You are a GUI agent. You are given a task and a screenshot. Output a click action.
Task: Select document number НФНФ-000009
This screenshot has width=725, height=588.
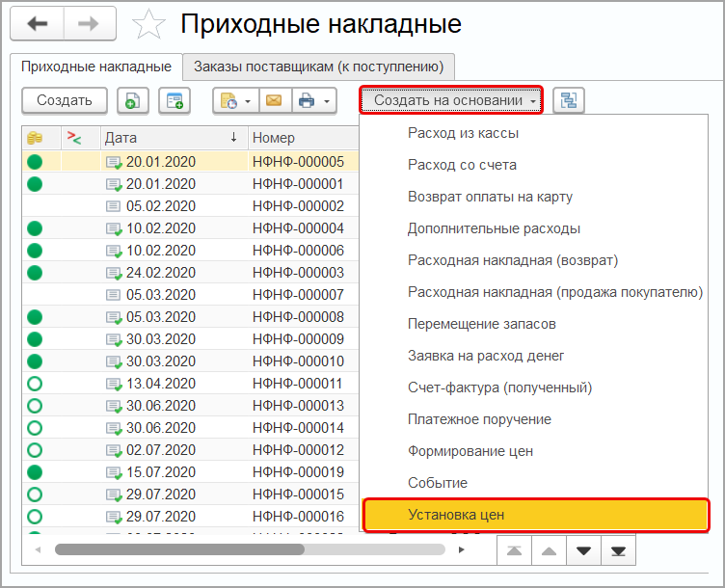coord(298,339)
